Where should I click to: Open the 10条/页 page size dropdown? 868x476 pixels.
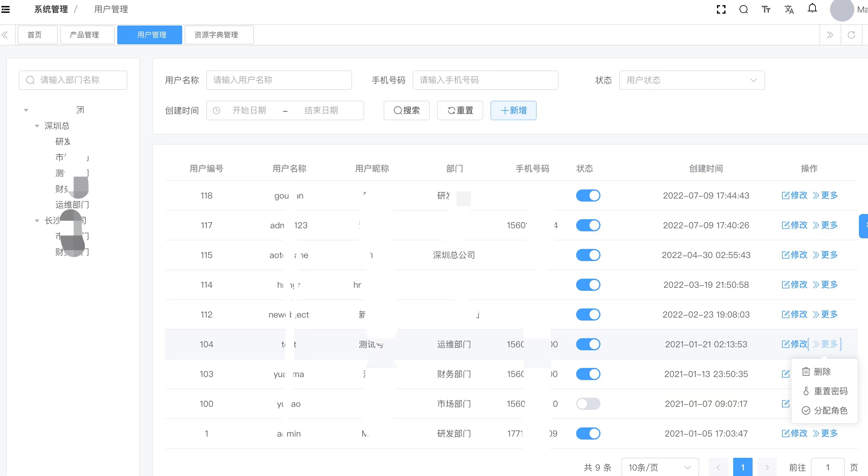coord(660,467)
